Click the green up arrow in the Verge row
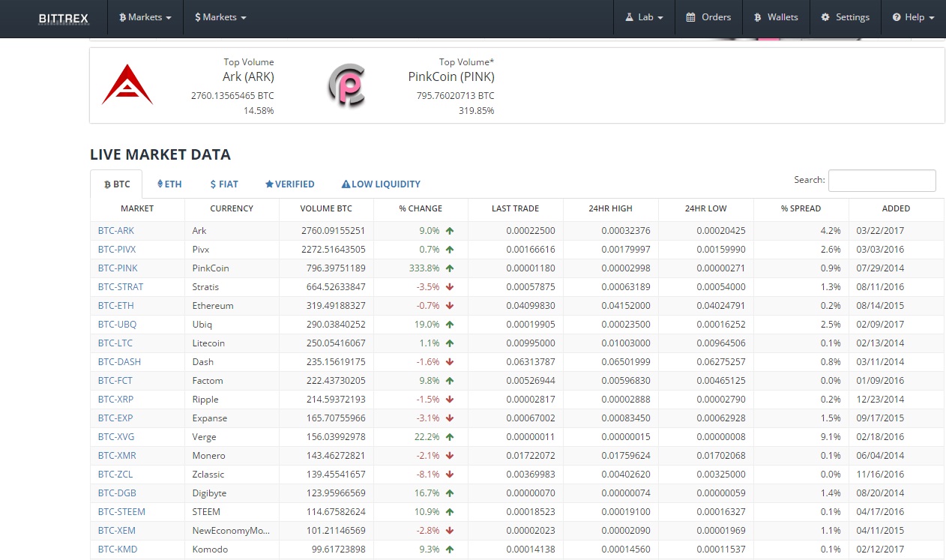This screenshot has width=946, height=560. coord(450,437)
